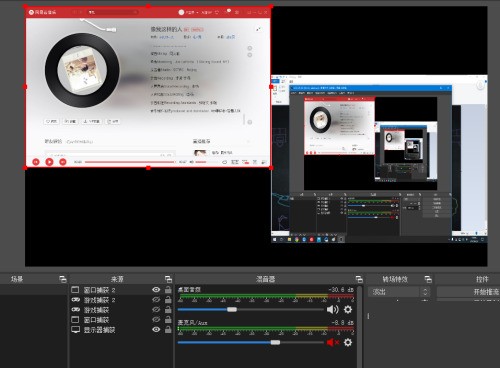500x368 pixels.
Task: Float the 场景 dock panel
Action: click(x=63, y=279)
